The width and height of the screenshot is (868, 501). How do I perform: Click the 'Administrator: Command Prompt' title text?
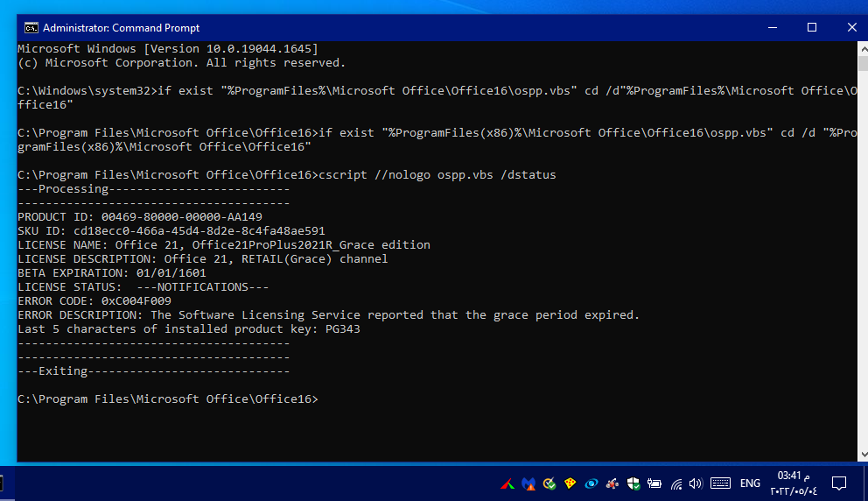(x=122, y=28)
